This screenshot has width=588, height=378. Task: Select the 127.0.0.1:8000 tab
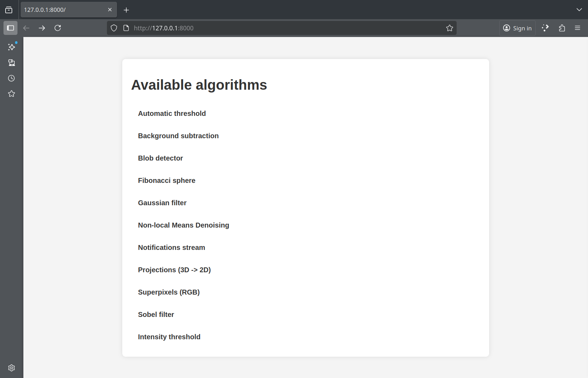click(63, 9)
